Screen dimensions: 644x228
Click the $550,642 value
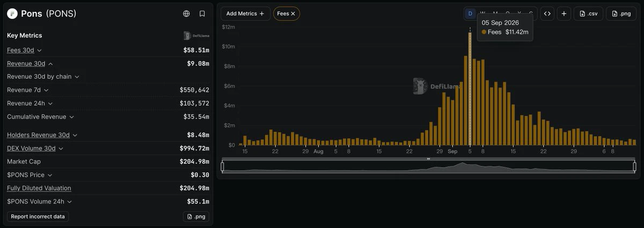194,90
